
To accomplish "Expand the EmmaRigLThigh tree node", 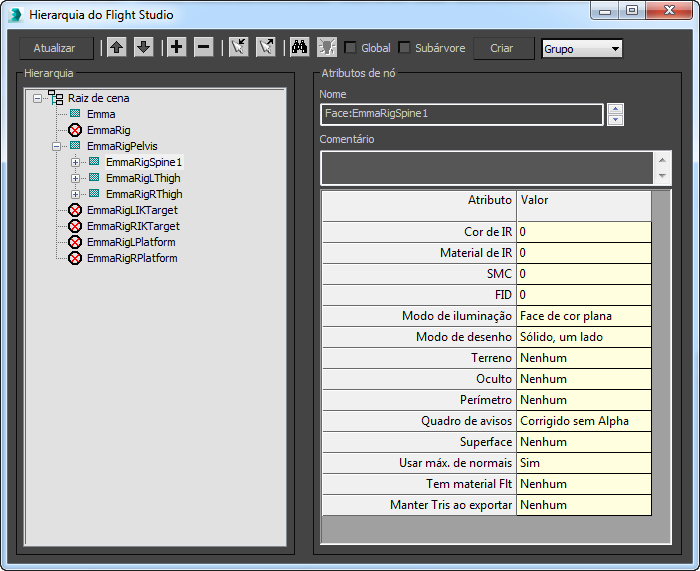I will (x=75, y=179).
